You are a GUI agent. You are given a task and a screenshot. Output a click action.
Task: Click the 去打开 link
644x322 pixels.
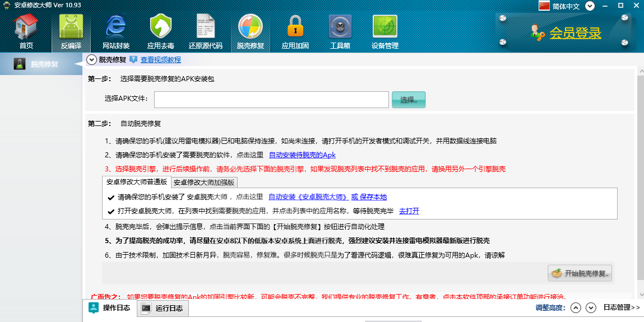409,211
